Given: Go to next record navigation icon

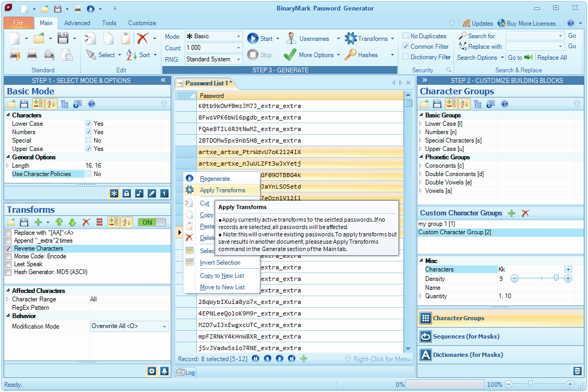Looking at the screenshot, I should coord(280,358).
